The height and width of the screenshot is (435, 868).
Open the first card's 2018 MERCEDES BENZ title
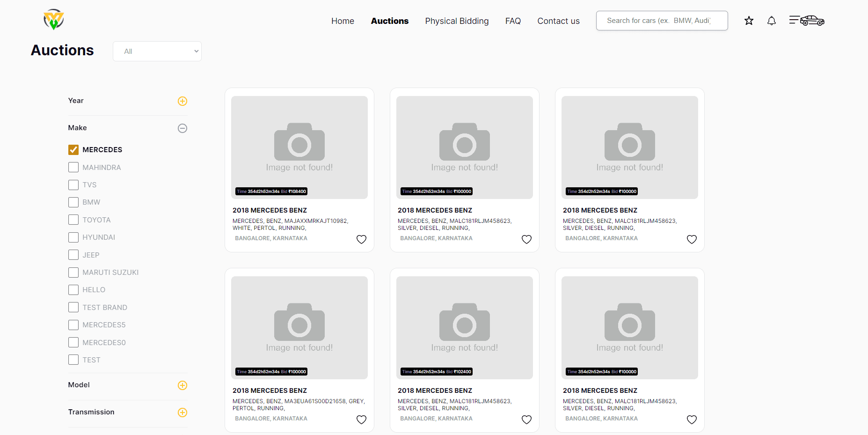[x=270, y=210]
